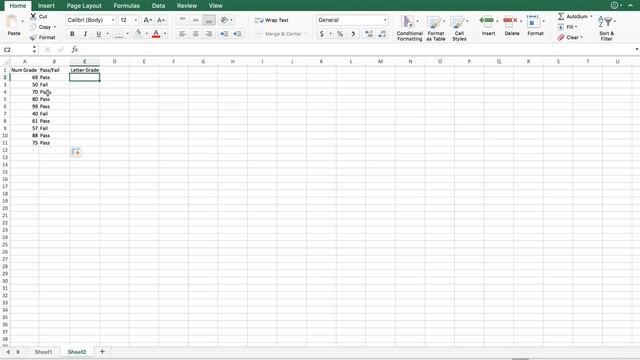Cut the selection with the scissors icon
The height and width of the screenshot is (360, 640).
click(x=33, y=16)
